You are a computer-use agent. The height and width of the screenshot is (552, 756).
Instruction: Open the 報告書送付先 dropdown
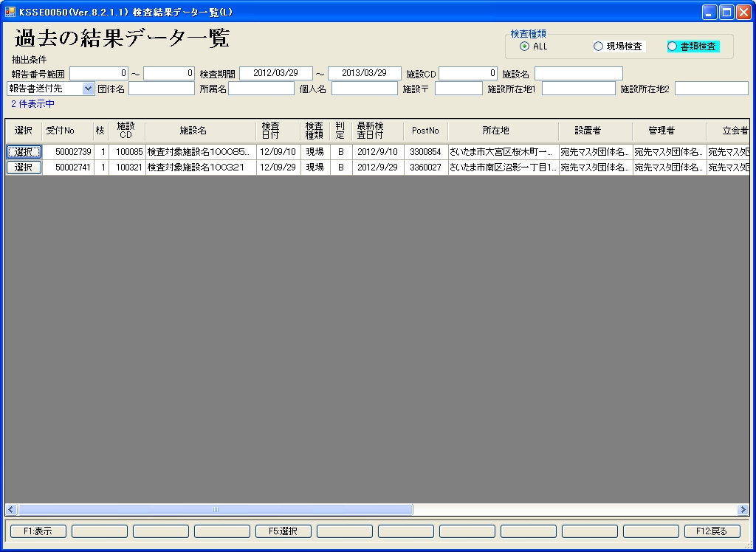pyautogui.click(x=89, y=89)
